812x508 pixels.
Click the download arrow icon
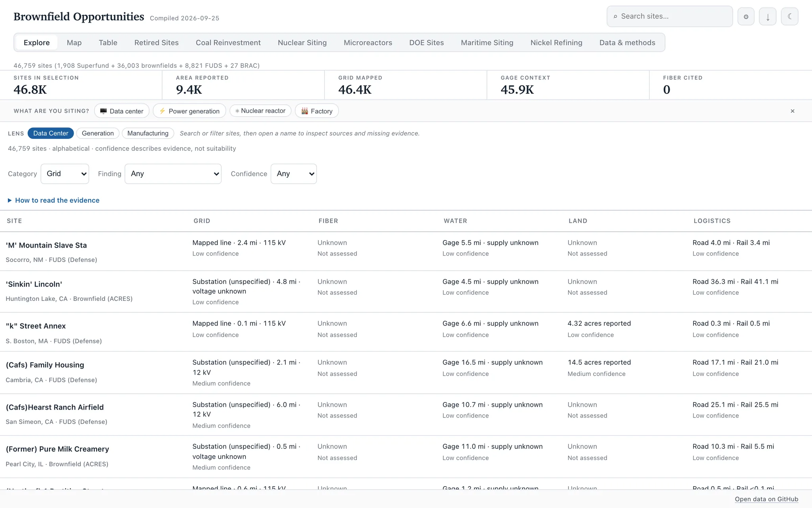point(768,17)
